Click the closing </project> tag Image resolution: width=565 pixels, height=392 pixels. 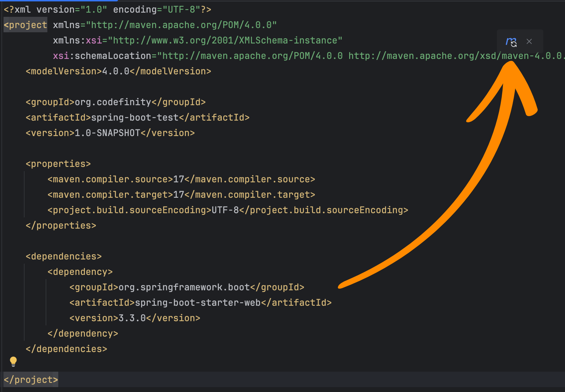[x=31, y=380]
